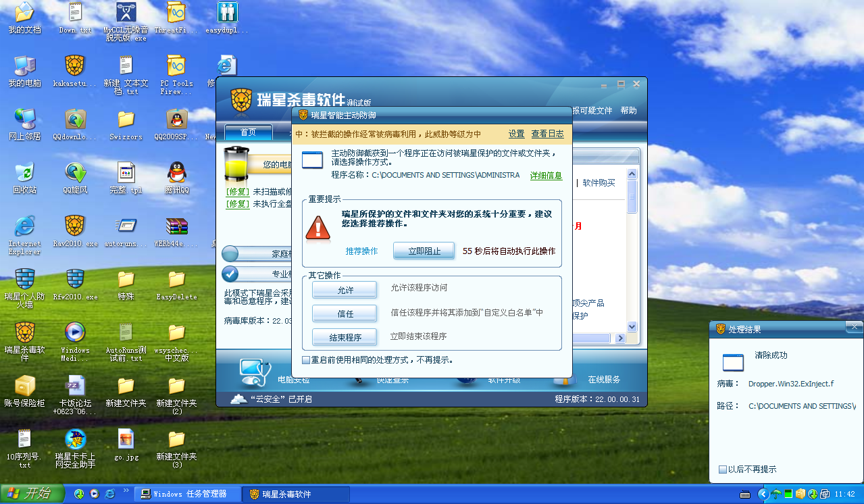Open 10序列号.txt file icon
This screenshot has width=864, height=504.
pyautogui.click(x=24, y=448)
